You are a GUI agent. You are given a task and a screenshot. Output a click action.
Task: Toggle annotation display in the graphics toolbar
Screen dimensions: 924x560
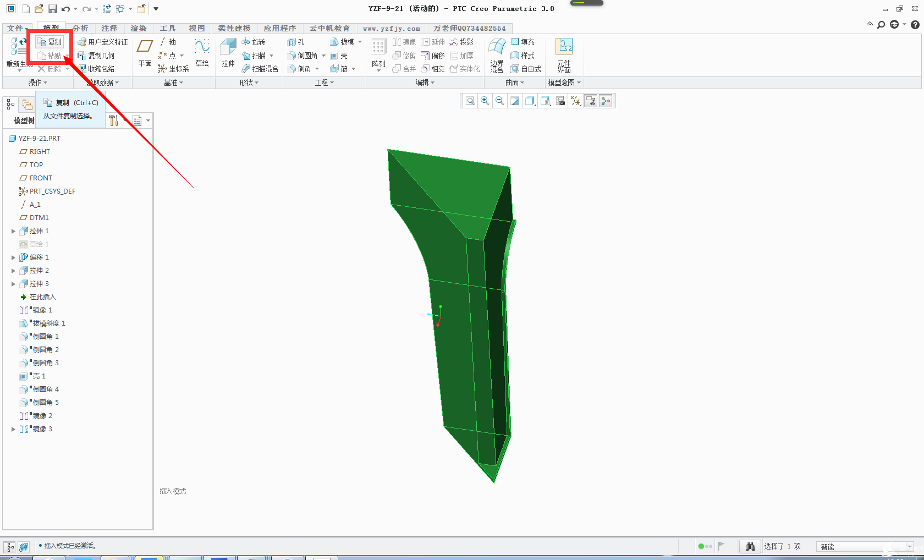click(x=591, y=101)
